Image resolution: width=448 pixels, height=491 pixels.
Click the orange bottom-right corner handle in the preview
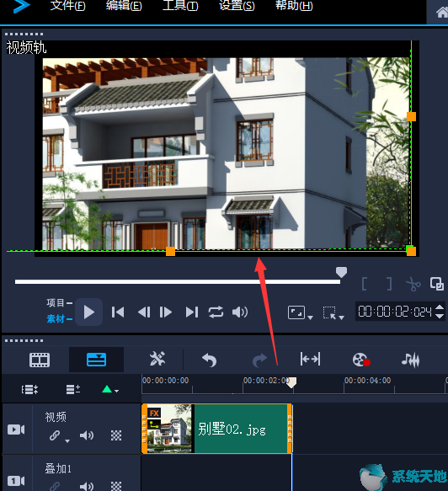click(x=411, y=251)
